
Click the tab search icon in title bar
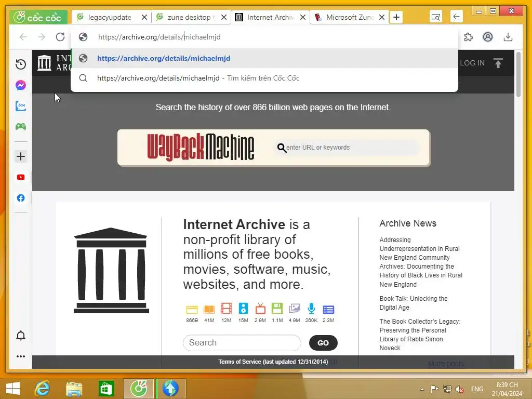[x=436, y=17]
